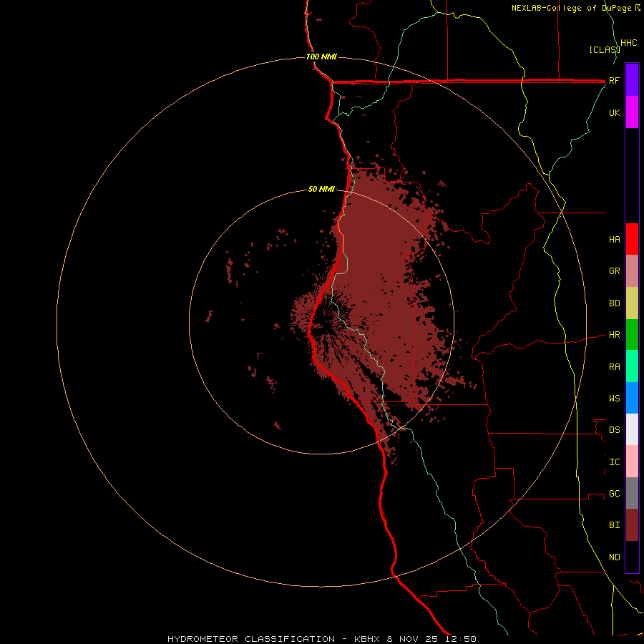Click the 'ND' legend label

click(x=614, y=557)
